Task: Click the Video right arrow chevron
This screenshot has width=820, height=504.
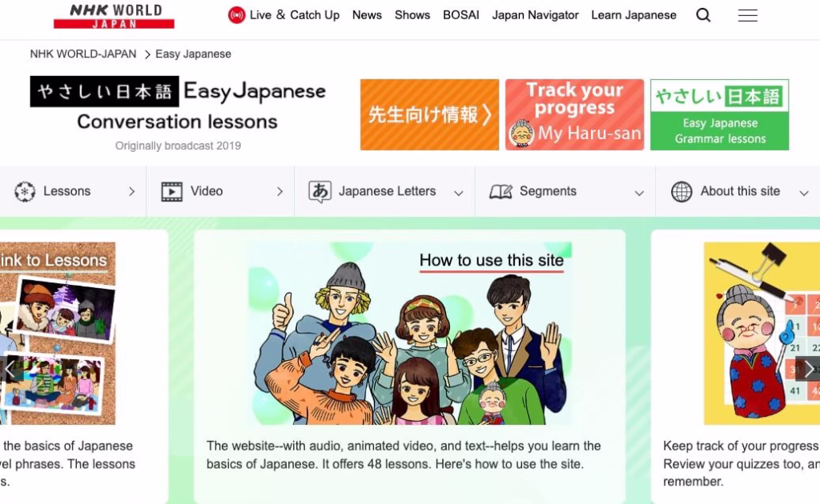Action: pyautogui.click(x=279, y=192)
